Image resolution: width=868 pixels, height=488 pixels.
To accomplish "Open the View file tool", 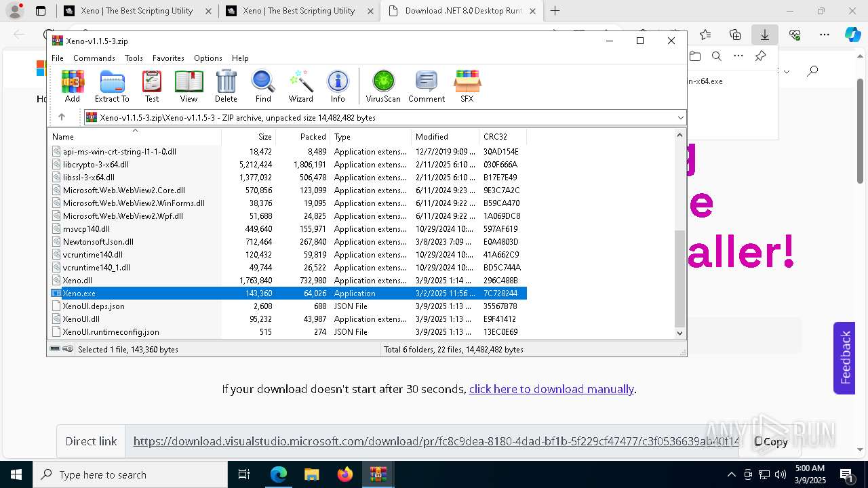I will 189,86.
